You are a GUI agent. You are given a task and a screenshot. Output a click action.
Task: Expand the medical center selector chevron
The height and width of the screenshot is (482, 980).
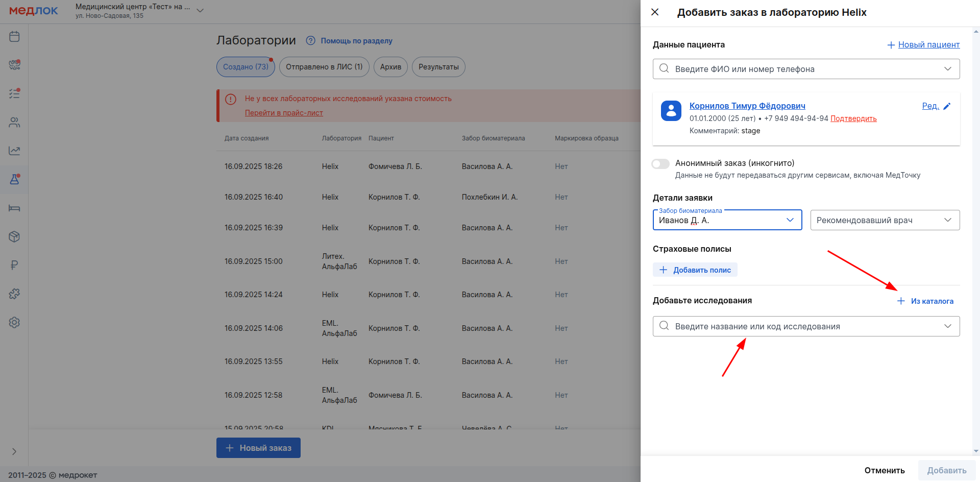(x=200, y=11)
